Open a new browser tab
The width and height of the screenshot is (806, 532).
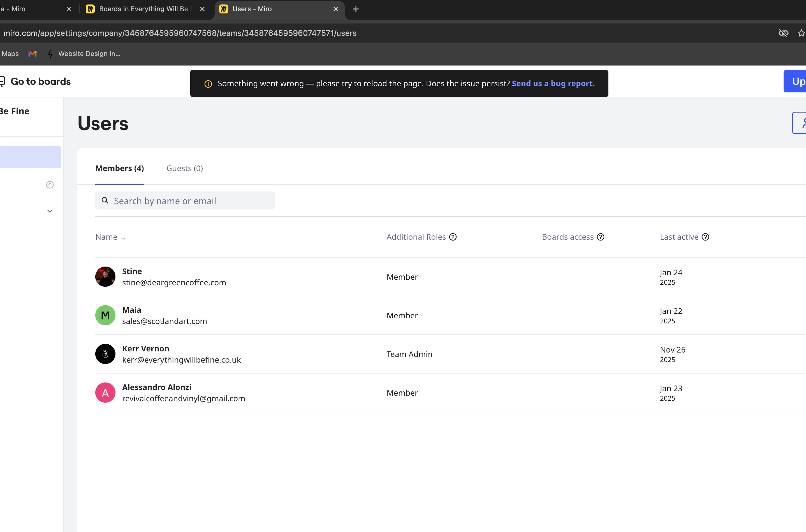(x=355, y=9)
